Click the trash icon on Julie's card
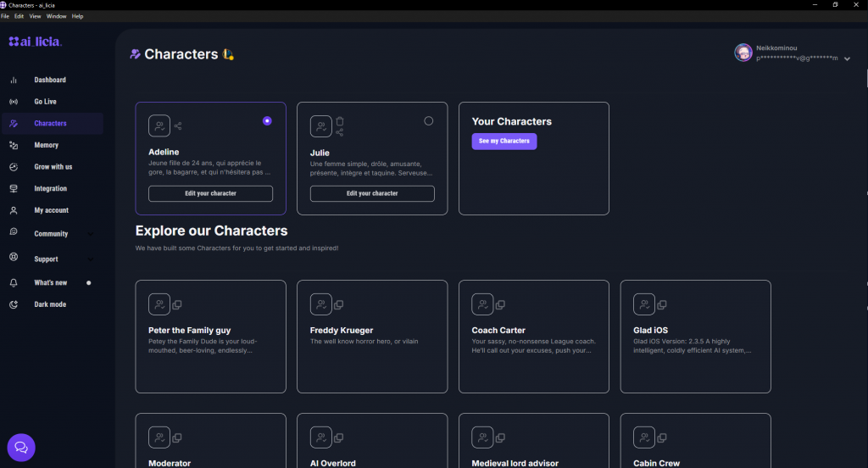 click(x=340, y=121)
